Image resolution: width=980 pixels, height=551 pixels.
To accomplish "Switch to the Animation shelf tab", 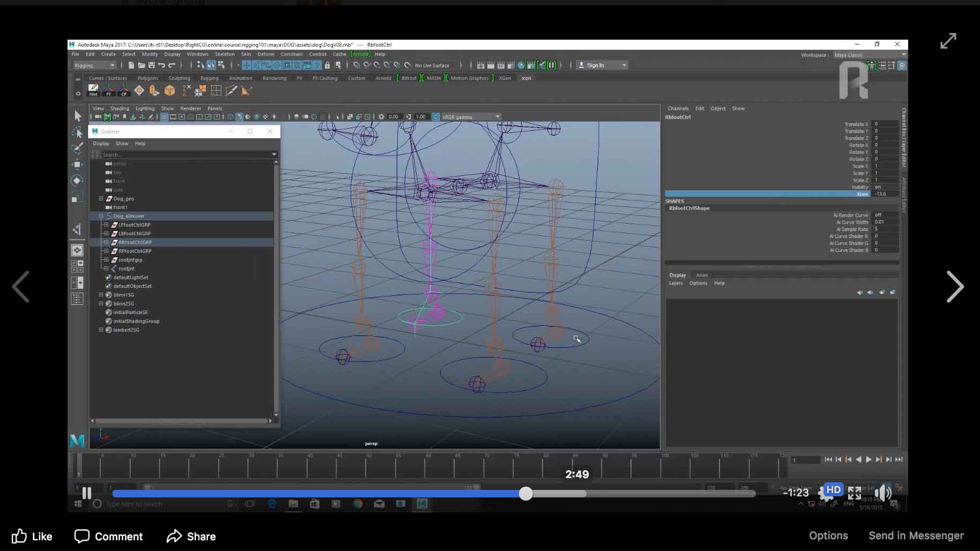I will [x=240, y=78].
